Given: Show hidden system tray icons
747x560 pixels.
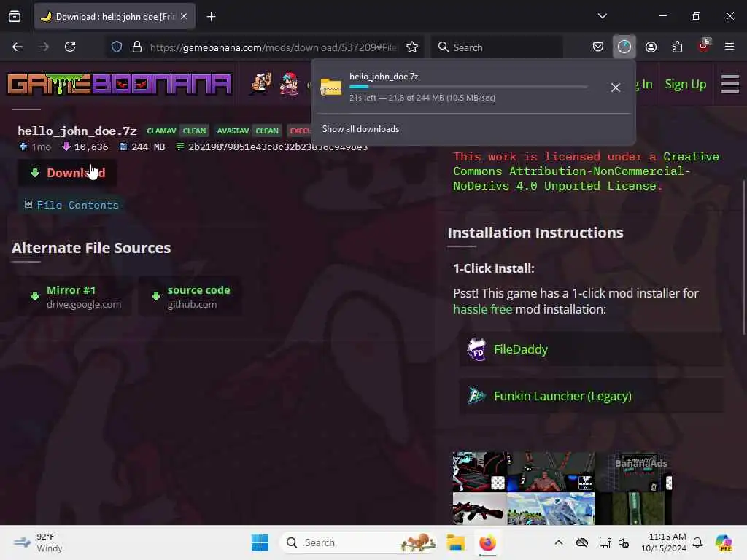Looking at the screenshot, I should point(559,542).
